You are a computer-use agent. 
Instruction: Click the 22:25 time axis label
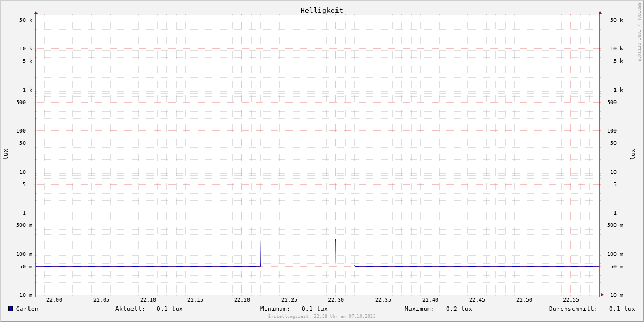(289, 300)
